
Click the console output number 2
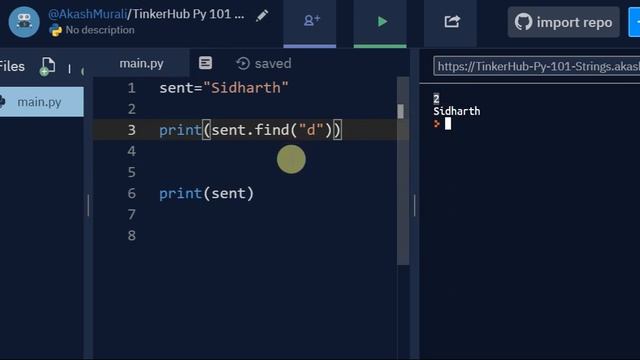(x=436, y=98)
